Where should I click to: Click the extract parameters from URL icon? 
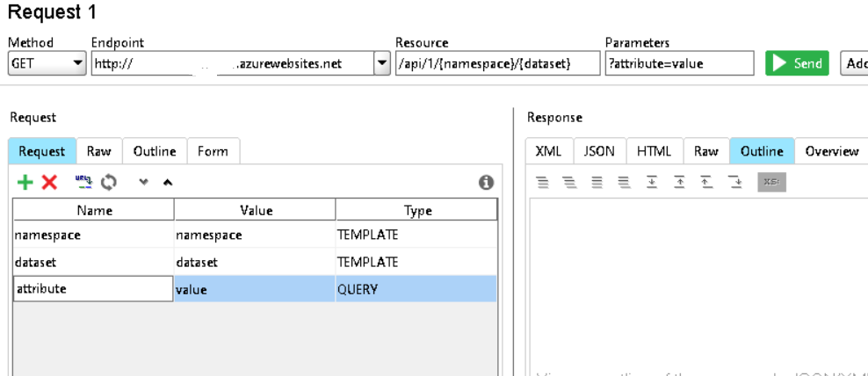[83, 182]
